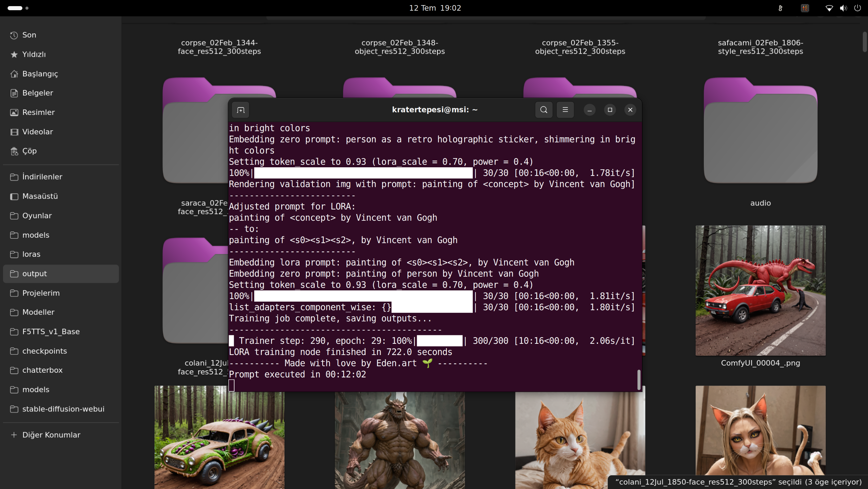Select corpse_02Feb_1348-object_res512_300steps folder label

tap(400, 47)
